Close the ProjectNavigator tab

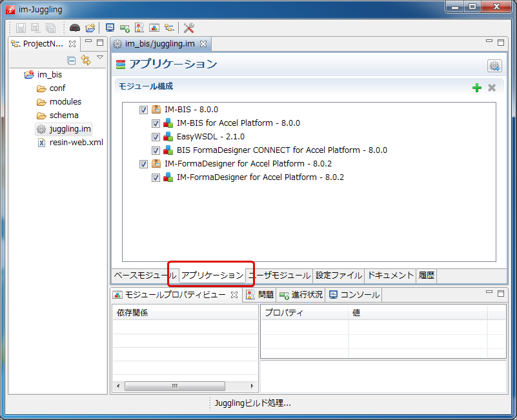72,44
